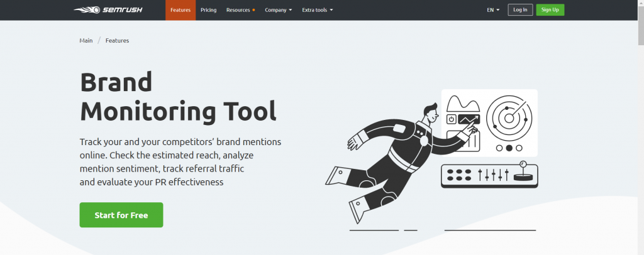The width and height of the screenshot is (644, 255).
Task: Click the Sign Up button
Action: click(550, 10)
